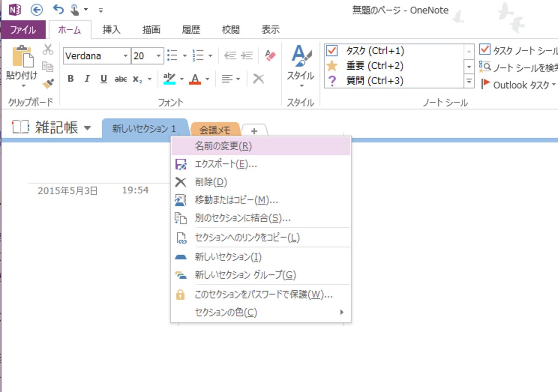Apply bulleted list formatting
This screenshot has width=558, height=392.
coord(173,56)
